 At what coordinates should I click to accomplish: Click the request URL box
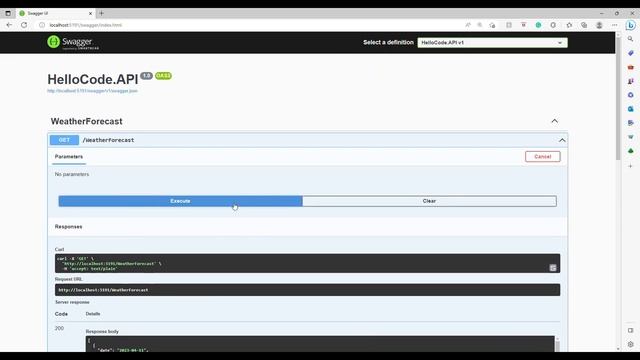(x=307, y=290)
